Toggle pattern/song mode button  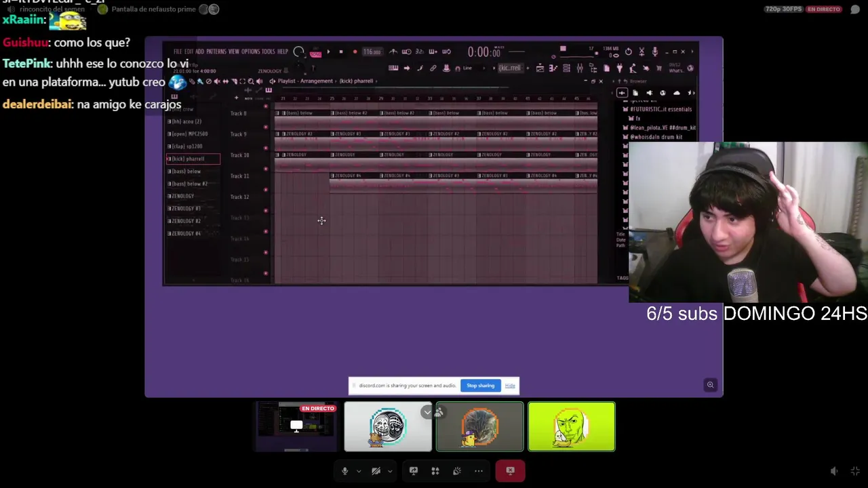[316, 54]
